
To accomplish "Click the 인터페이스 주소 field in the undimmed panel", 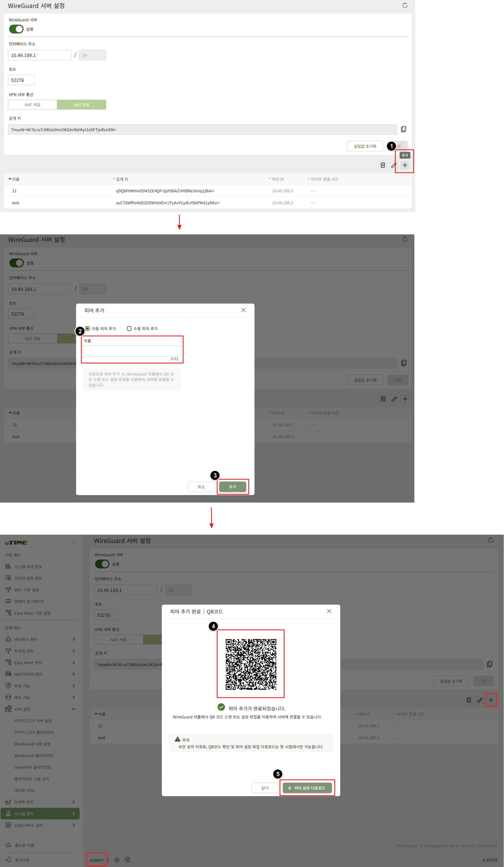I will point(40,55).
